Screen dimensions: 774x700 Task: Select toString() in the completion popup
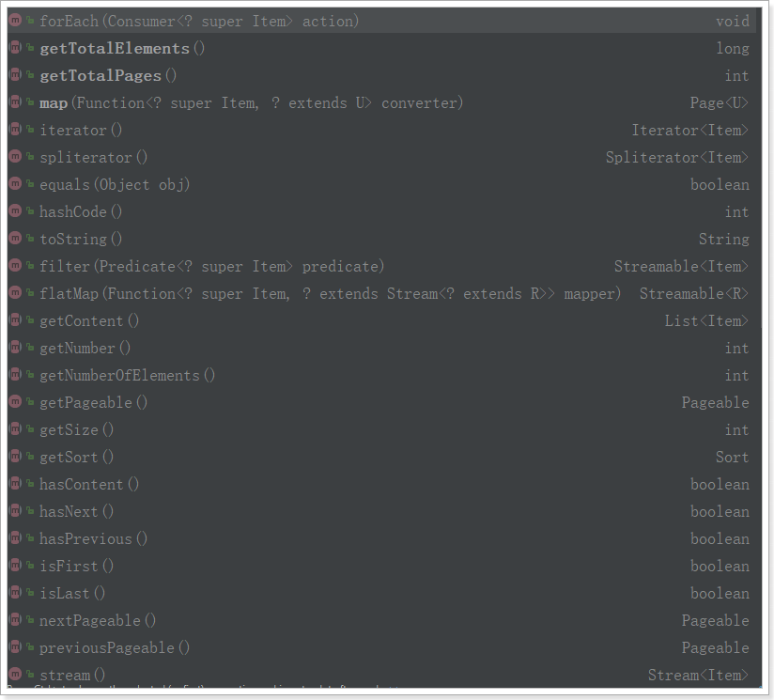coord(81,239)
